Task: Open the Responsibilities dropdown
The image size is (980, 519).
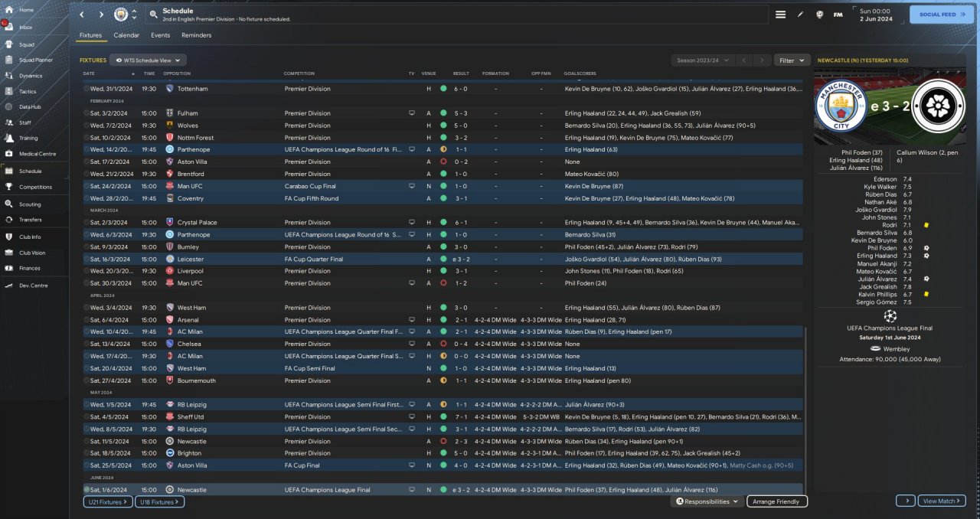Action: (x=707, y=501)
